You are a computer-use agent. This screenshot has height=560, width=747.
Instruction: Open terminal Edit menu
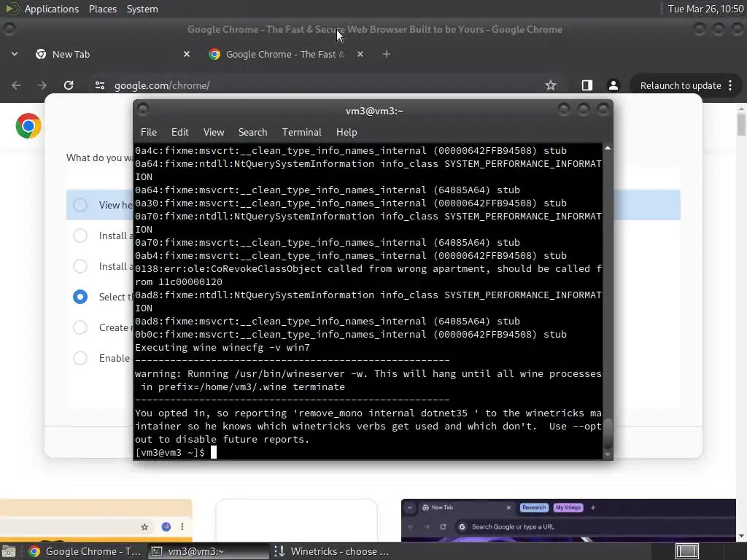[x=179, y=133]
